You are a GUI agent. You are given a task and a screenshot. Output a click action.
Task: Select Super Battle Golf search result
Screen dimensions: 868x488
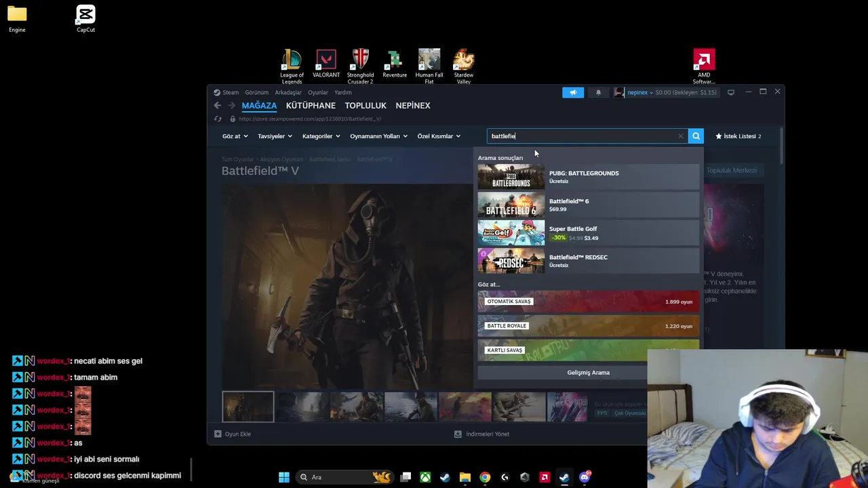[588, 233]
